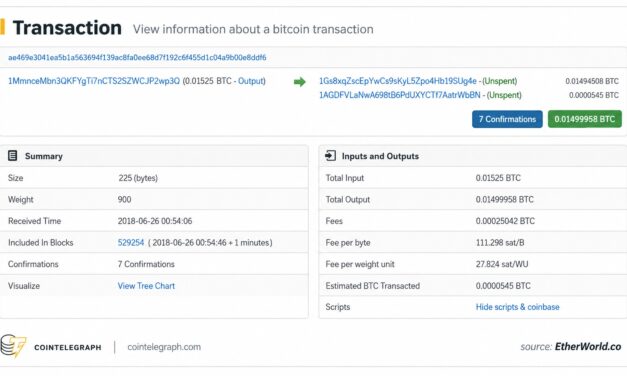Screen dimensions: 627x376
Task: Open input address 1MmnceMbn3QKFYgTi7nCTS2SZWCJP2wp3Q
Action: point(94,81)
